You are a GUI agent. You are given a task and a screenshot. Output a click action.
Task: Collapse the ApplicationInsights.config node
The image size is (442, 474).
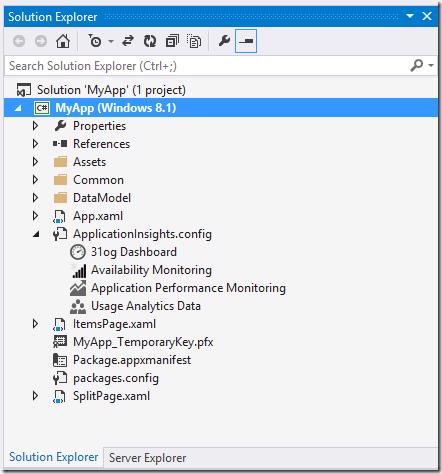36,234
